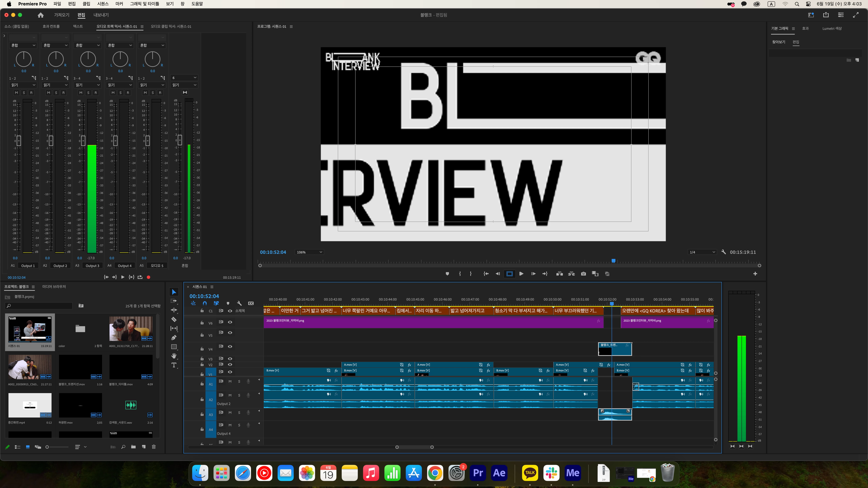Open timeline display settings wrench icon
The width and height of the screenshot is (868, 488).
point(239,303)
